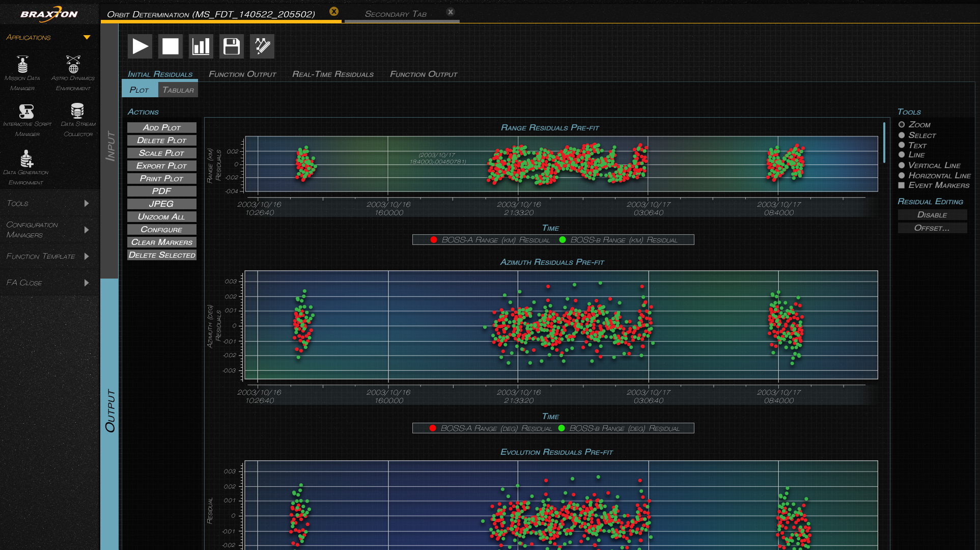This screenshot has width=980, height=550.
Task: Save the session with the floppy disk icon
Action: point(231,46)
